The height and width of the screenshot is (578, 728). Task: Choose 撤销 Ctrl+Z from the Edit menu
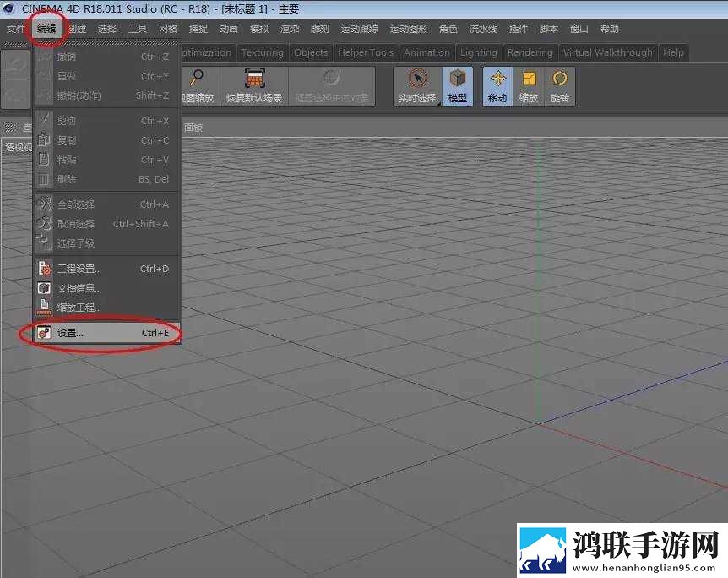click(x=106, y=57)
